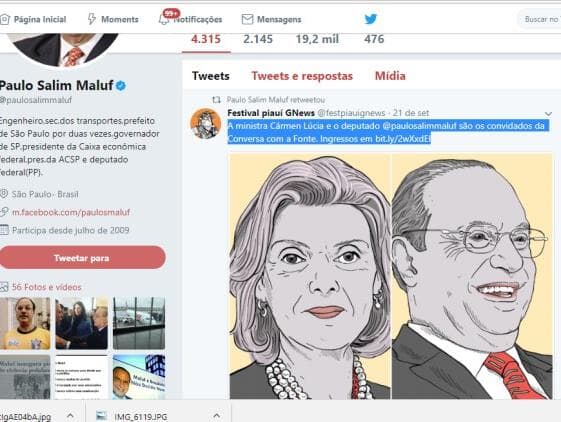
Task: Open the Página Inicial home icon
Action: [4, 19]
